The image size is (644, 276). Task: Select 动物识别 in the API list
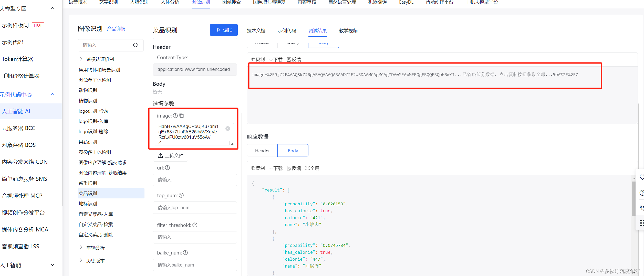point(88,90)
